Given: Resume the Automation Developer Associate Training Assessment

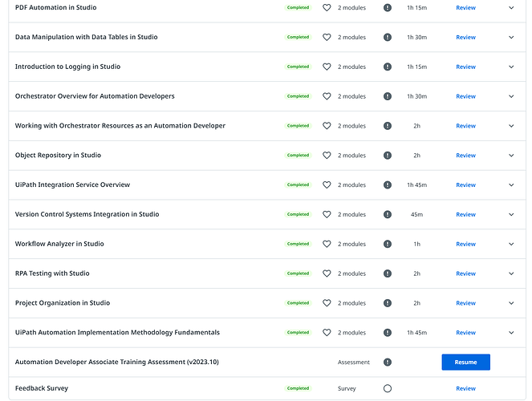Looking at the screenshot, I should pyautogui.click(x=465, y=362).
